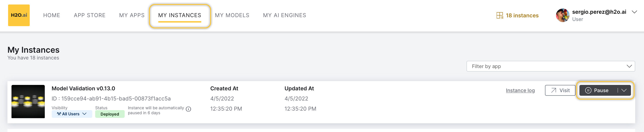
Task: Click the Model Validation app thumbnail
Action: 28,101
